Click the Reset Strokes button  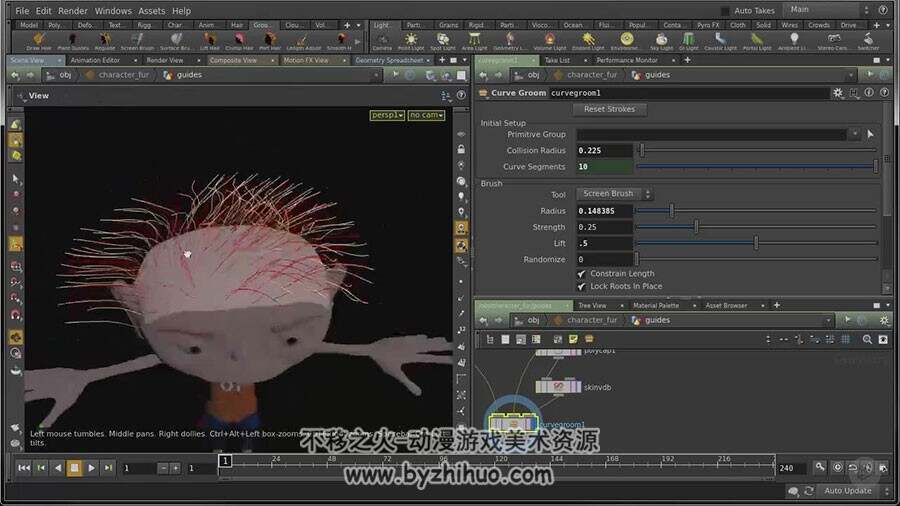click(x=610, y=109)
